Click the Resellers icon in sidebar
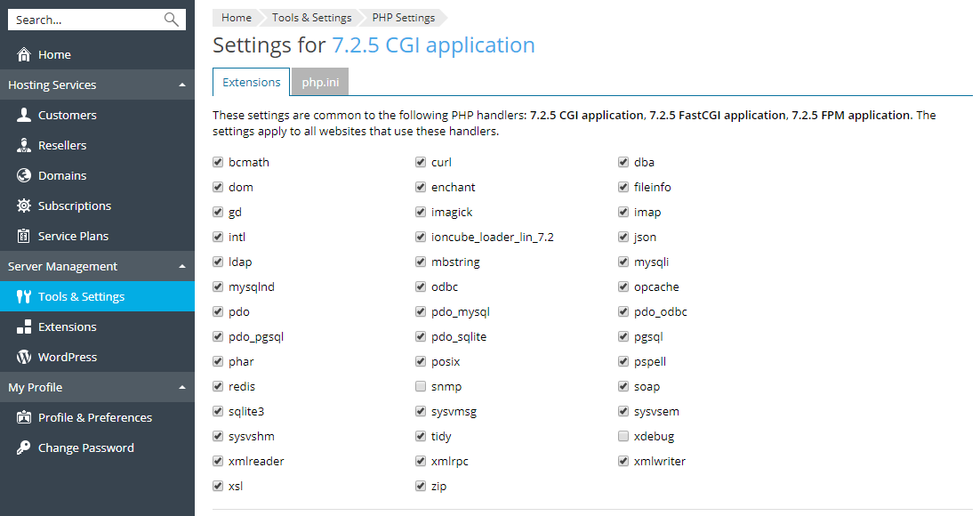Screen dimensions: 980x516 (x=24, y=146)
